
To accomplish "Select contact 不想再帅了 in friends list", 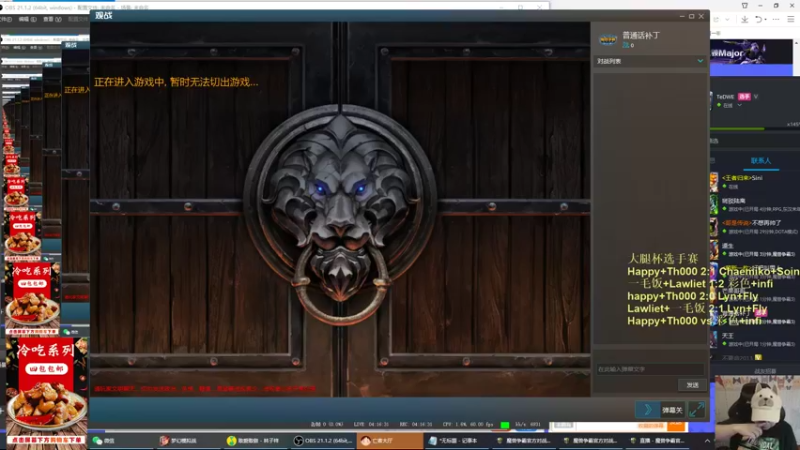I will pos(754,227).
